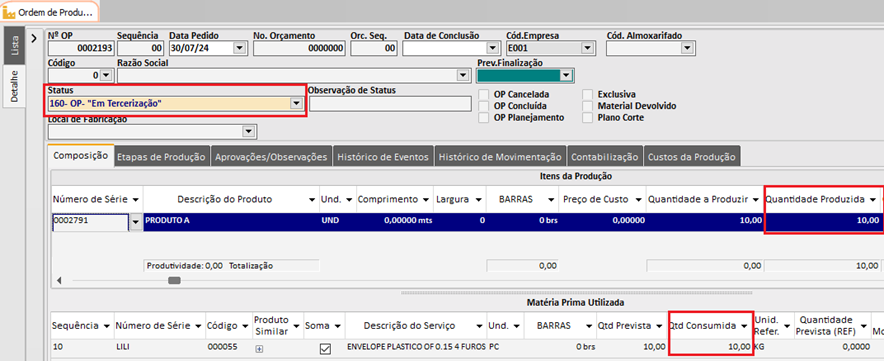Image resolution: width=884 pixels, height=361 pixels.
Task: Check the OP Concluída checkbox
Action: coord(483,106)
